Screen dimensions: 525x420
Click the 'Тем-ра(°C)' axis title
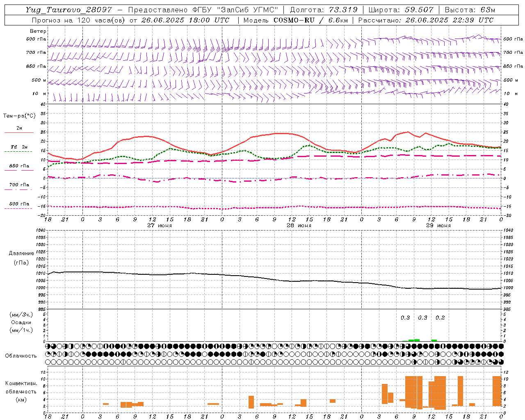19,116
